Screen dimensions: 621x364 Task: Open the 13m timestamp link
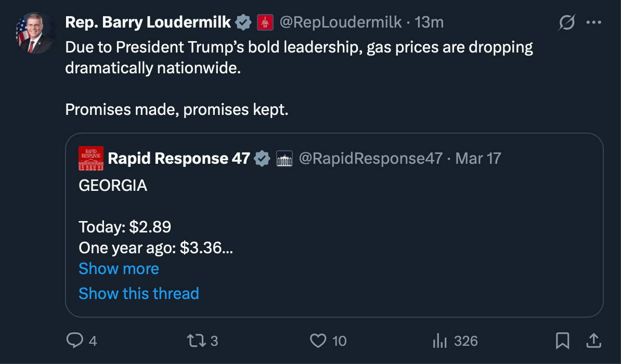(x=429, y=22)
